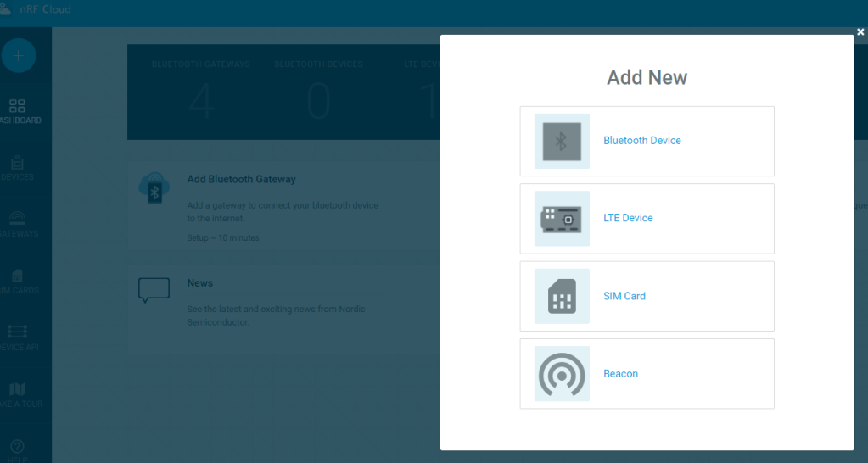Click the nRF Cloud logo
The image size is (868, 463).
point(36,9)
